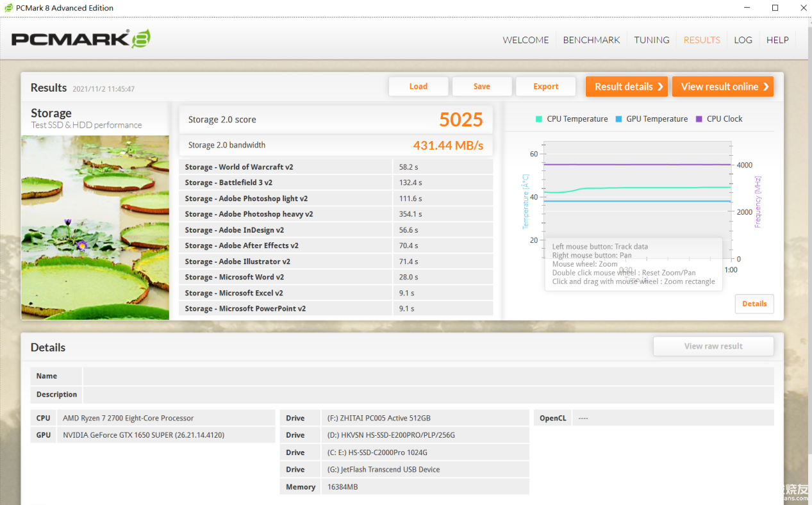Select the Battlefield 3 v2 row
812x505 pixels.
click(336, 183)
